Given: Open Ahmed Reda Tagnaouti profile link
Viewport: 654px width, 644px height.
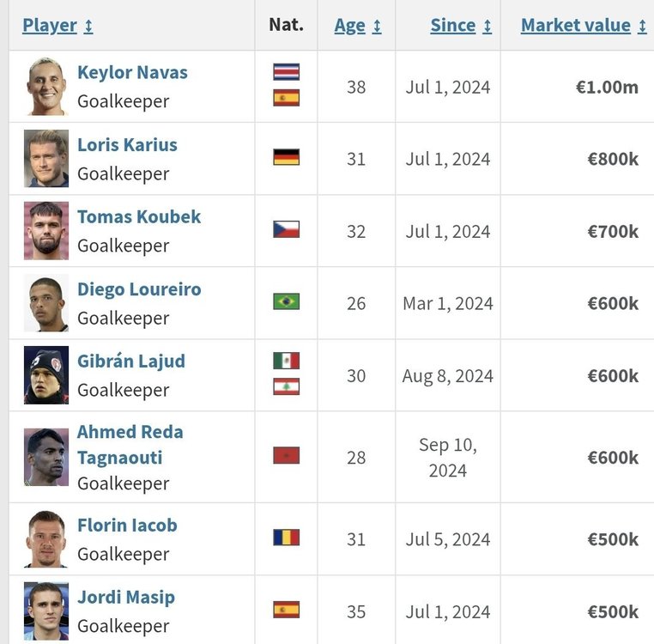Looking at the screenshot, I should (x=130, y=445).
